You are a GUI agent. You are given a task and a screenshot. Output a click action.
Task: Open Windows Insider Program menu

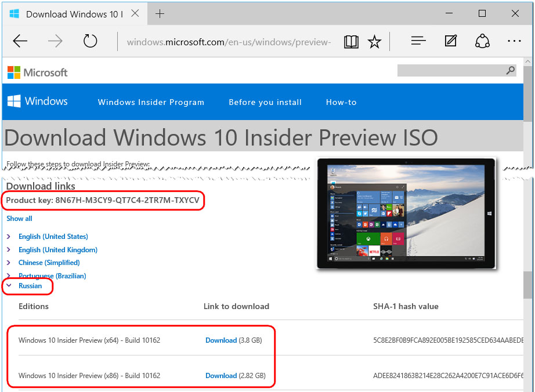151,102
